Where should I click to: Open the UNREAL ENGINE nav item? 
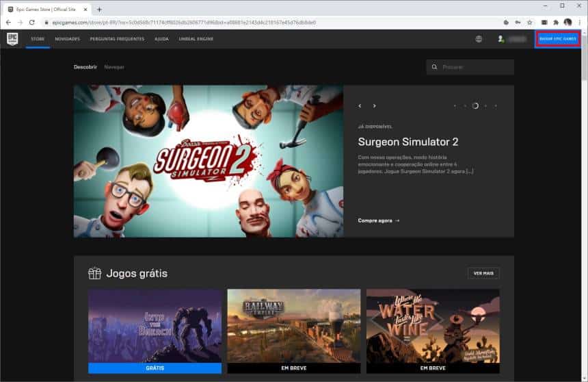[196, 39]
